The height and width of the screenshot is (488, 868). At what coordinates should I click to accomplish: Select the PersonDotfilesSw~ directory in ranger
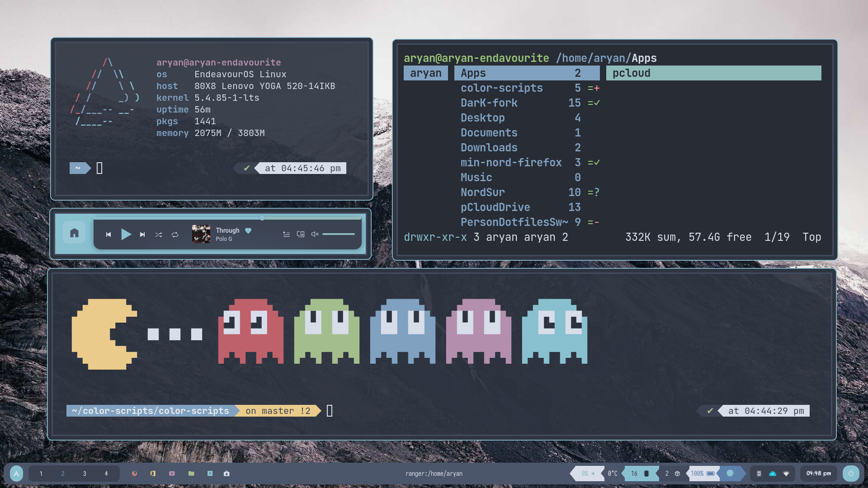(527, 222)
